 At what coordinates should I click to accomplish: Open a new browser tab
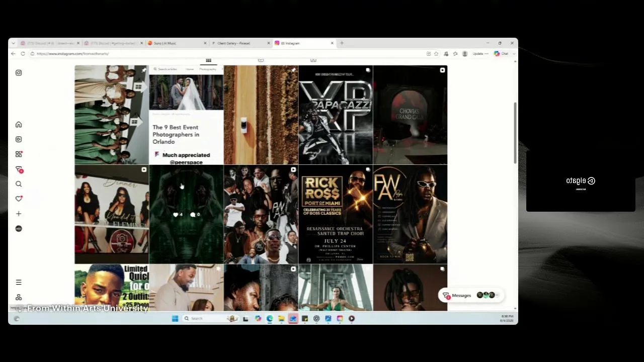pyautogui.click(x=342, y=43)
